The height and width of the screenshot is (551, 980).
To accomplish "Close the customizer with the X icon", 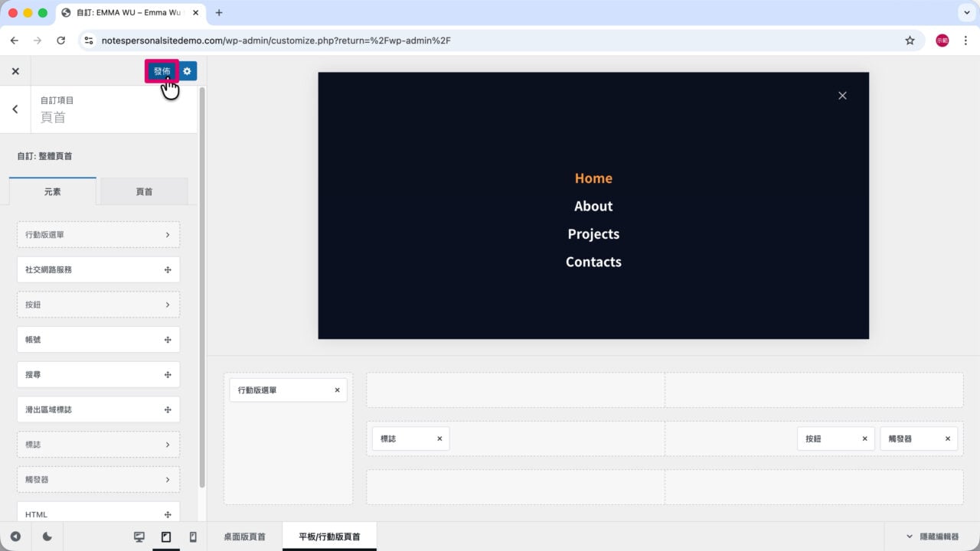I will click(15, 71).
